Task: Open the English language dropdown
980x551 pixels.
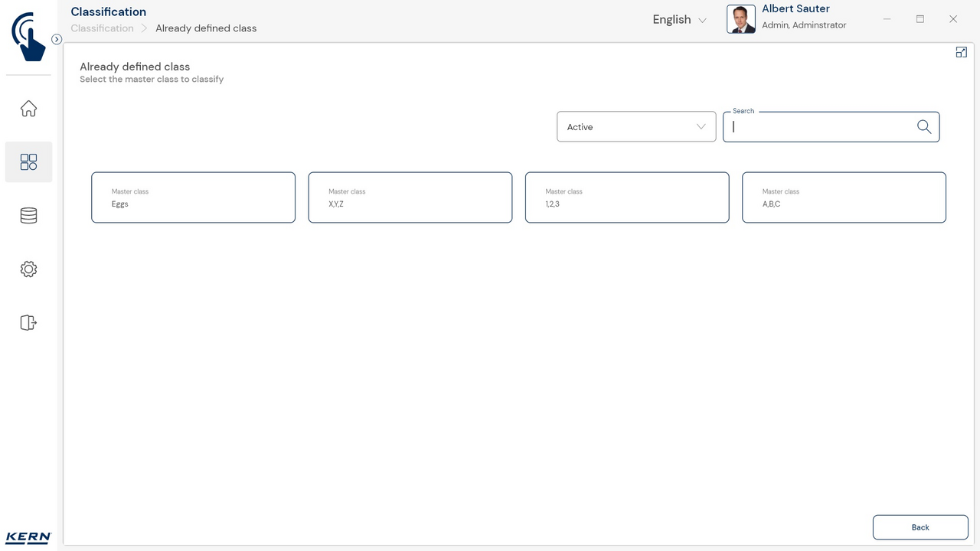Action: (678, 20)
